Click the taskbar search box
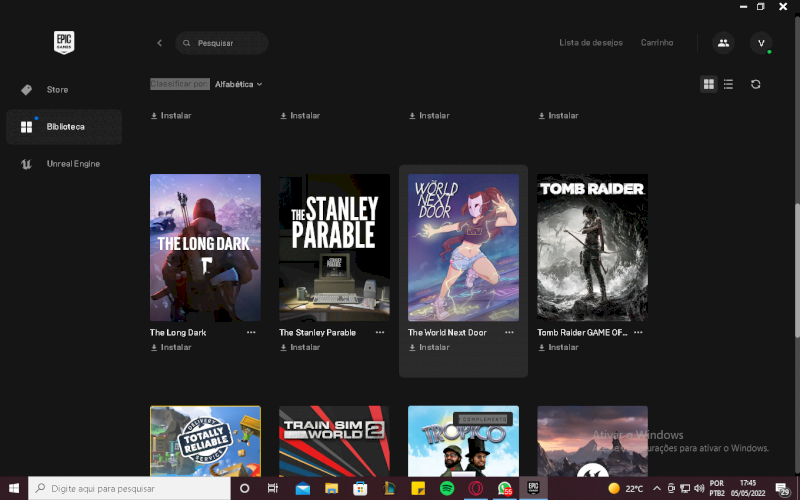800x500 pixels. (x=129, y=488)
